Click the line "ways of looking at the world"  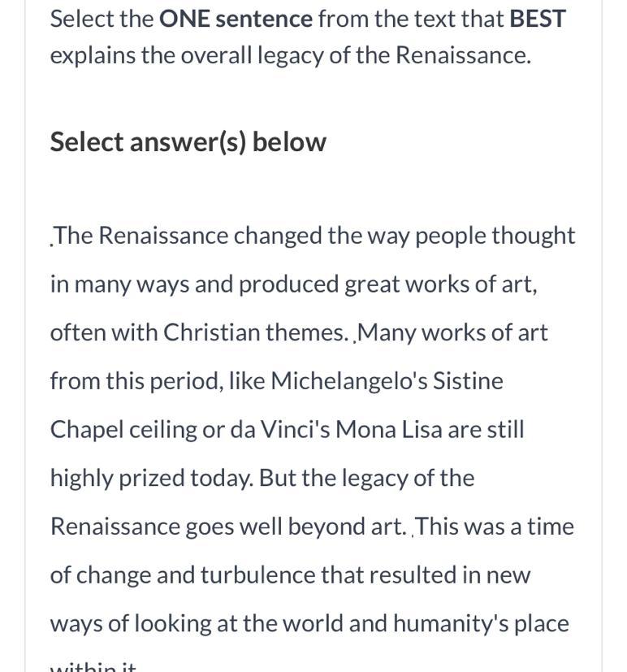coord(309,623)
